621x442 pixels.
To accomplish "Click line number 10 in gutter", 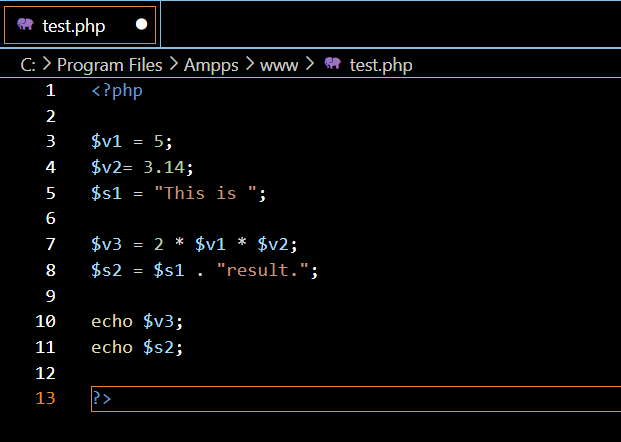I will [x=45, y=321].
